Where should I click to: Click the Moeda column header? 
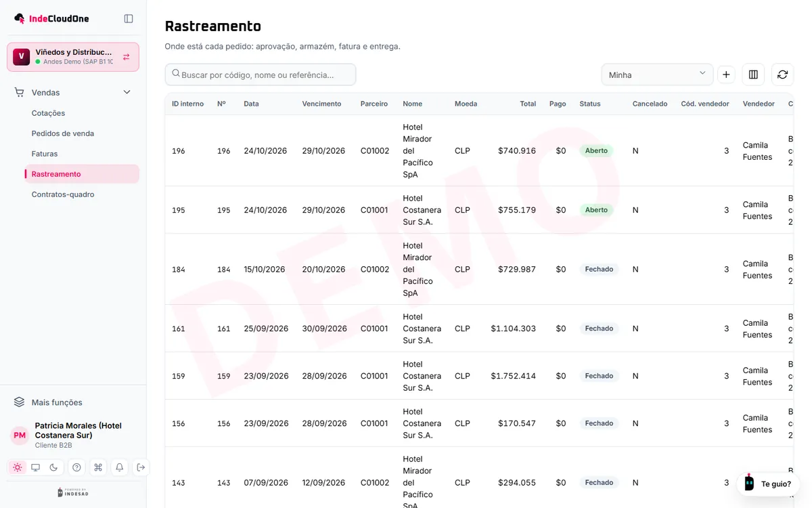tap(466, 104)
